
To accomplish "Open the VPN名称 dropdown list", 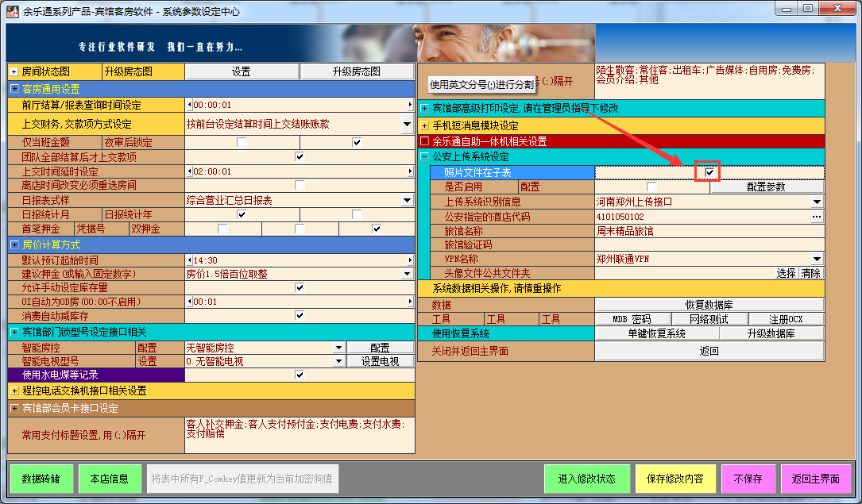I will pyautogui.click(x=817, y=259).
